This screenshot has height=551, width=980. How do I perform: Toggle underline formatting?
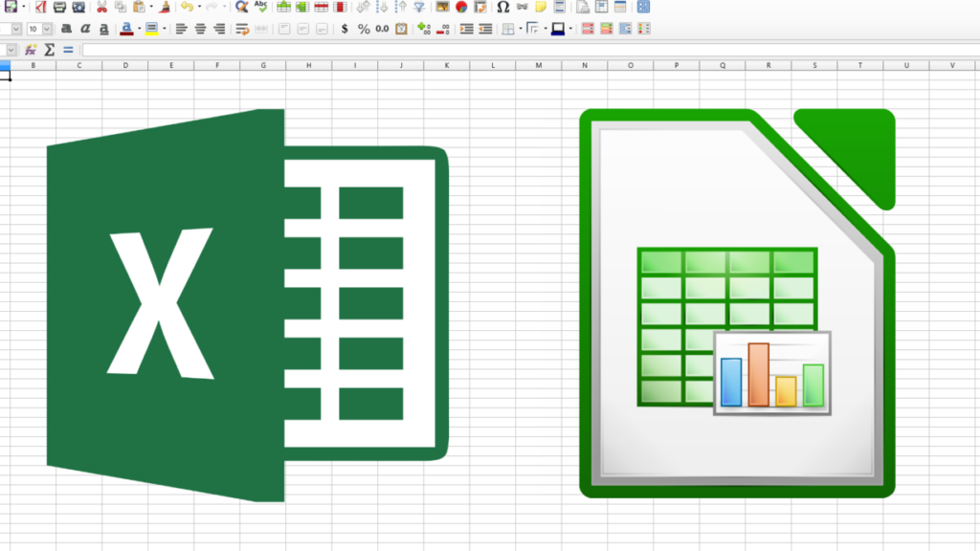pos(103,29)
